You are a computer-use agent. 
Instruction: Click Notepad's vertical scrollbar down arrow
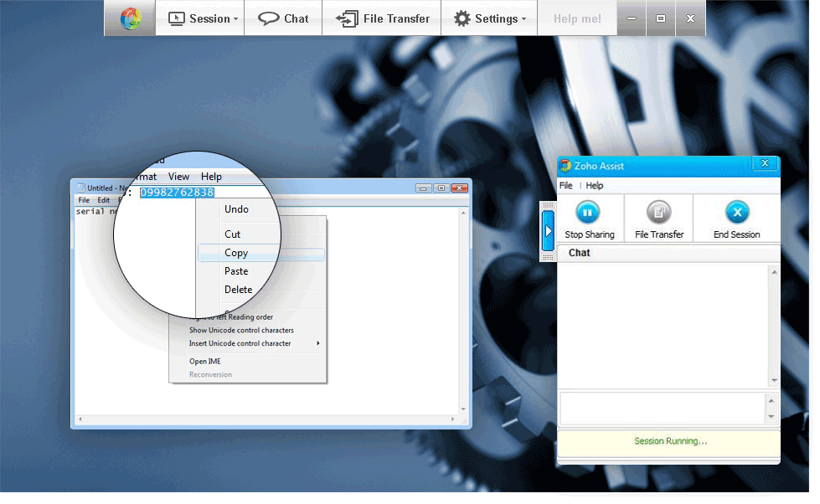463,409
